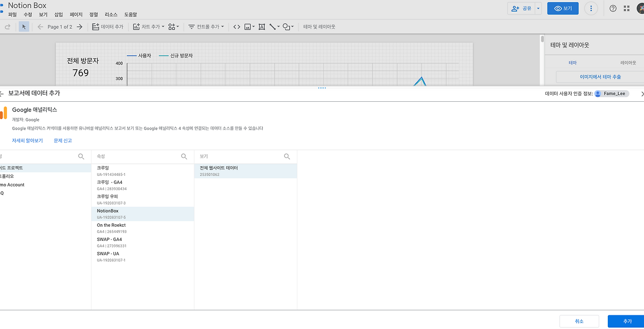Click 테마 및 레이아웃 in the toolbar
The height and width of the screenshot is (329, 644).
319,27
